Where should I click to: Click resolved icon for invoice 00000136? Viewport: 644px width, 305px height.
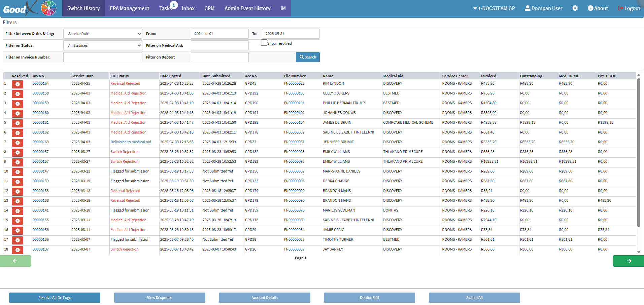tap(18, 240)
